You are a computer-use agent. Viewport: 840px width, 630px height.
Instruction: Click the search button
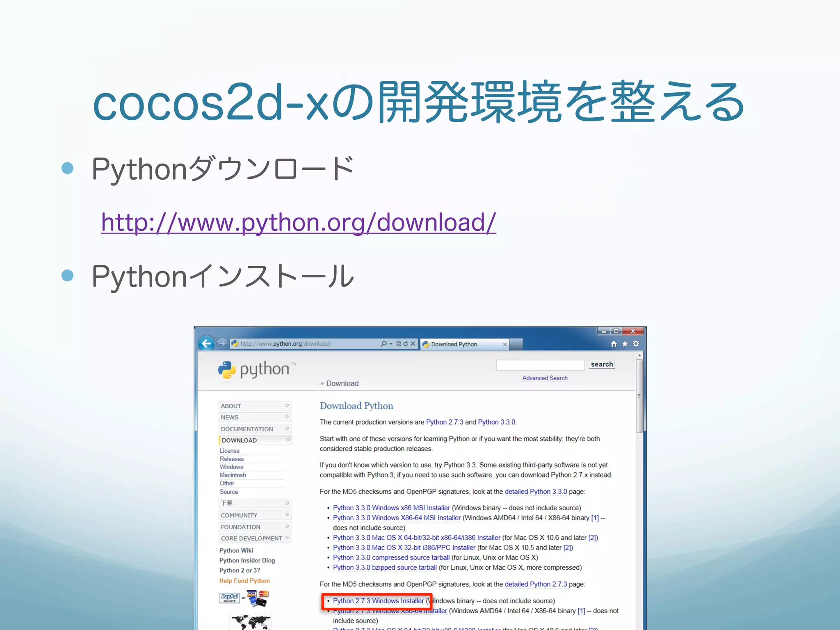(602, 364)
